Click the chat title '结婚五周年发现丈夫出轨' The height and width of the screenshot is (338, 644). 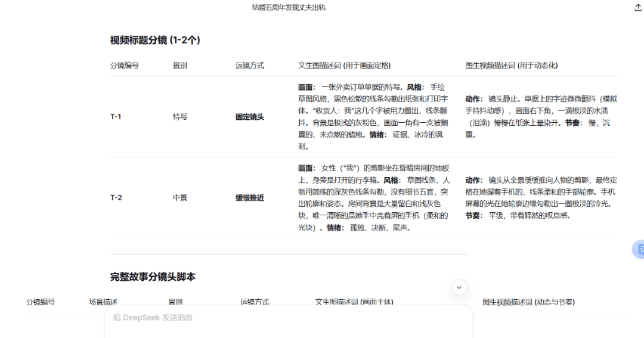coord(289,8)
